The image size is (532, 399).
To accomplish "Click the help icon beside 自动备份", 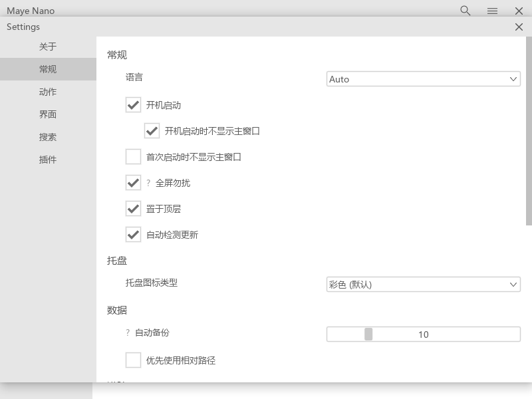I will pos(127,332).
